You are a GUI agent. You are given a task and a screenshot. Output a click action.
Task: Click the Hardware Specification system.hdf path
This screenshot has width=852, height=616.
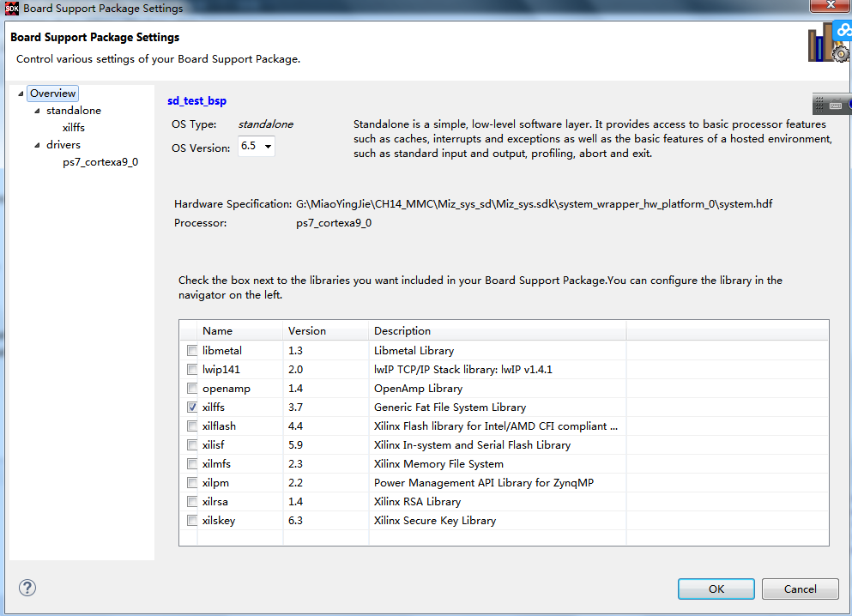(x=535, y=203)
